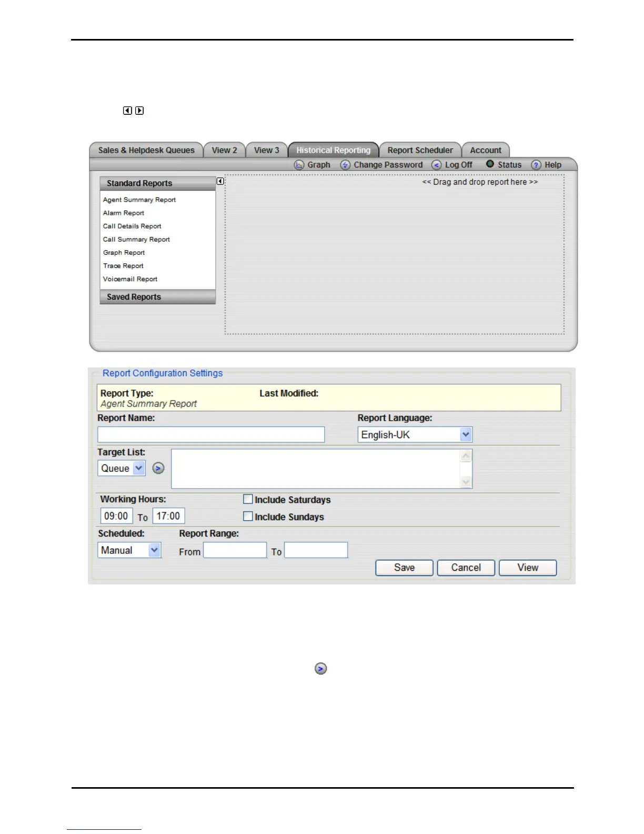The width and height of the screenshot is (644, 834).
Task: Click the Save button
Action: click(x=404, y=568)
